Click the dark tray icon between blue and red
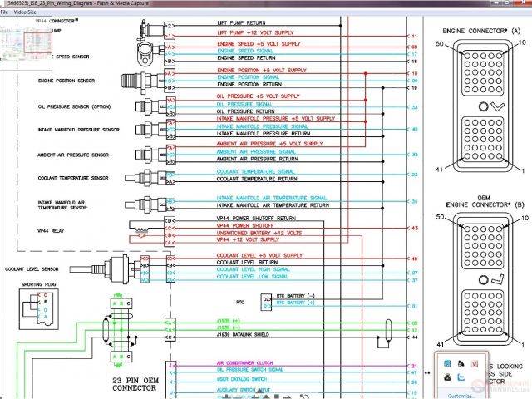This screenshot has height=399, width=532. pos(461,364)
